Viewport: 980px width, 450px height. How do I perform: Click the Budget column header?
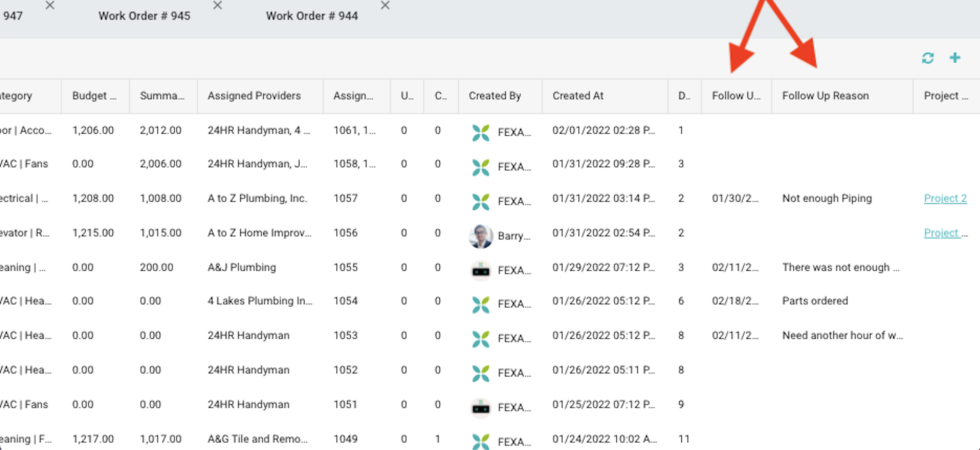(94, 96)
